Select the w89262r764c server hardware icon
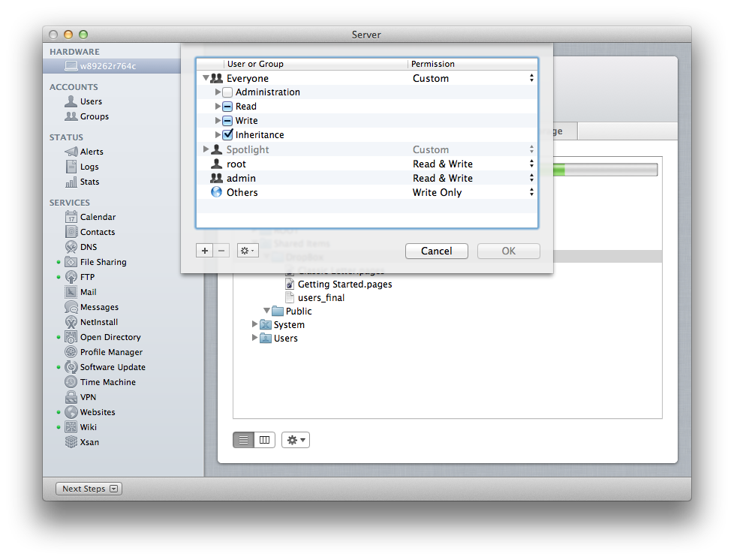The height and width of the screenshot is (560, 734). coord(71,66)
